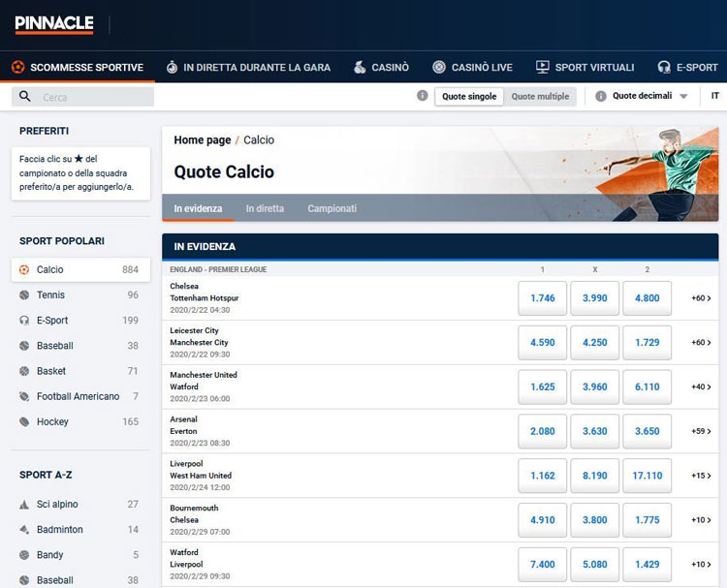The image size is (727, 588).
Task: Click the Pinnacle logo
Action: 54,24
